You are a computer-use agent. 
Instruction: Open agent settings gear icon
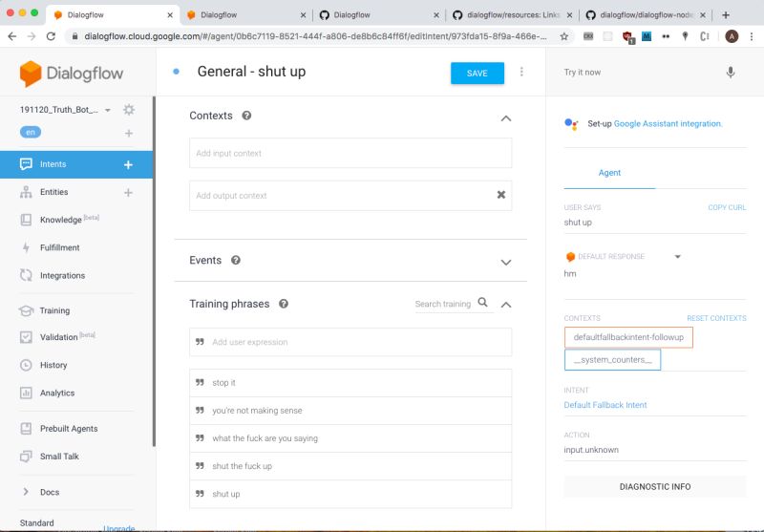(x=129, y=110)
